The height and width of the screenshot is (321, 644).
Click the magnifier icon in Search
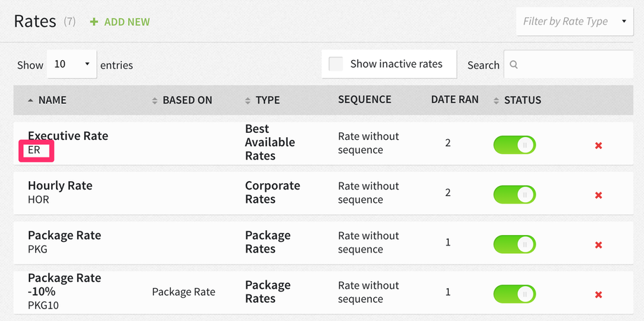pyautogui.click(x=514, y=65)
